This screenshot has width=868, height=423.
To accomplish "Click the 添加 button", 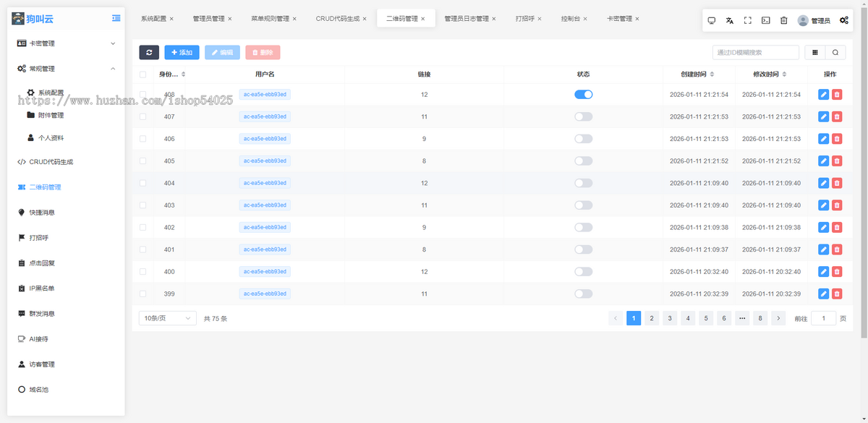I will click(x=182, y=52).
